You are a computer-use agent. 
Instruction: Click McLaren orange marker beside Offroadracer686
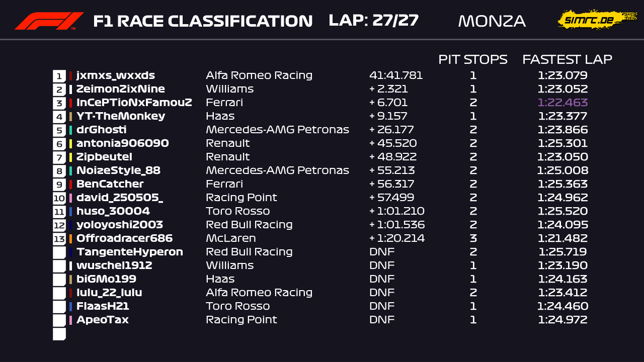tap(71, 239)
